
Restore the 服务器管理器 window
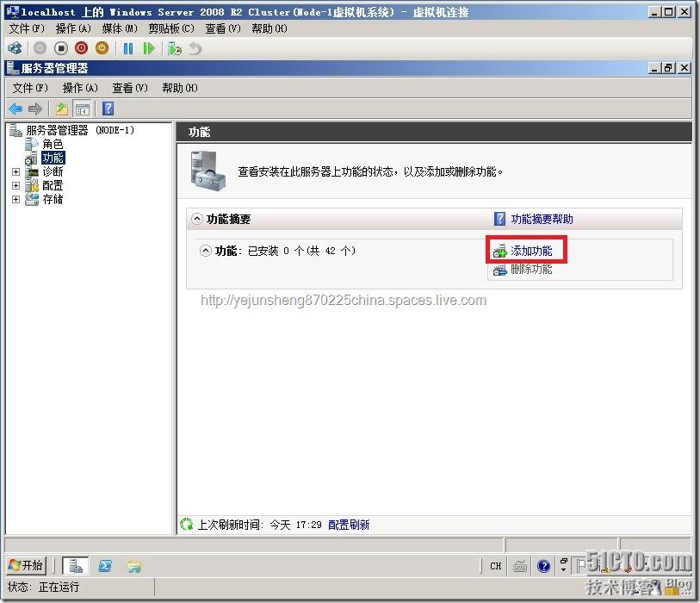tap(669, 68)
